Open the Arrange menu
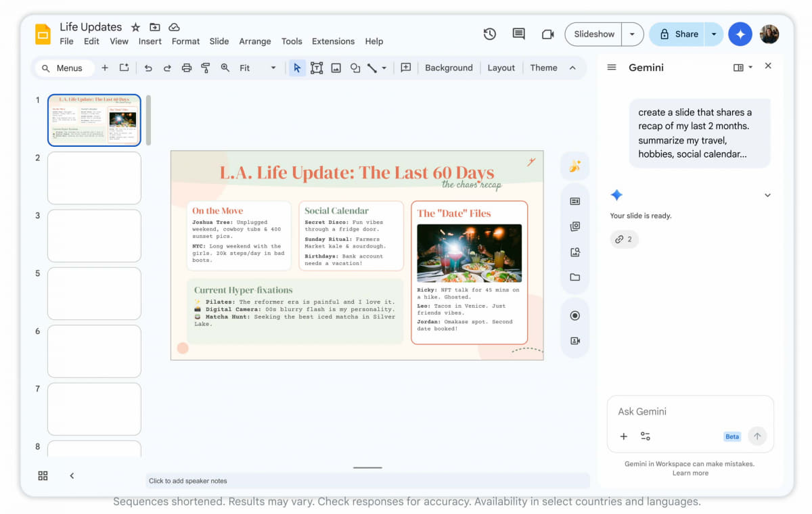Screen dimensions: 812x514 (255, 41)
